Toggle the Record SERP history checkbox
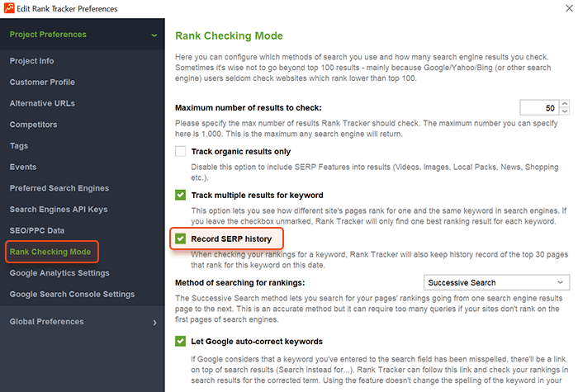Image resolution: width=578 pixels, height=392 pixels. click(180, 239)
